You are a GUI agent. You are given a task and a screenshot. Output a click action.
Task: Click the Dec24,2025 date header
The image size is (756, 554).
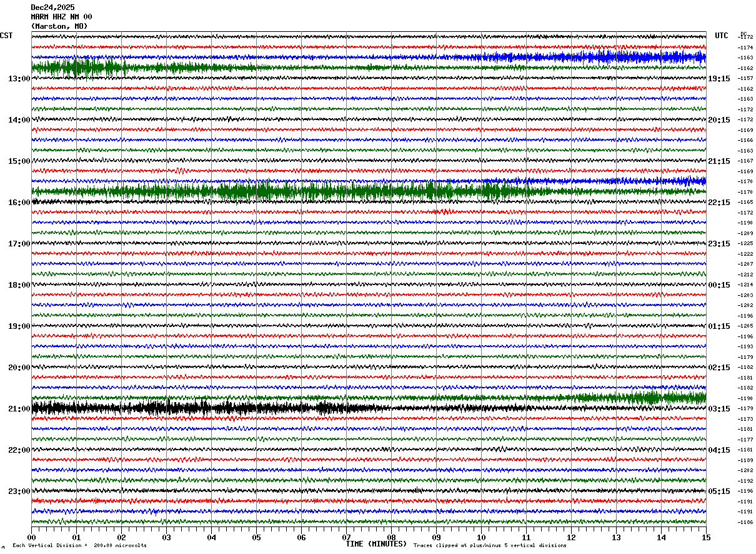click(53, 8)
